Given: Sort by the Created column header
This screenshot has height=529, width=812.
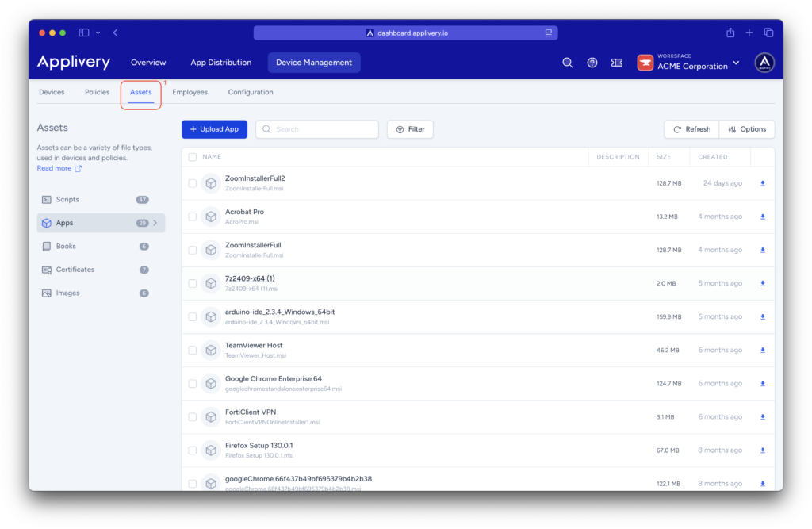Looking at the screenshot, I should [713, 157].
